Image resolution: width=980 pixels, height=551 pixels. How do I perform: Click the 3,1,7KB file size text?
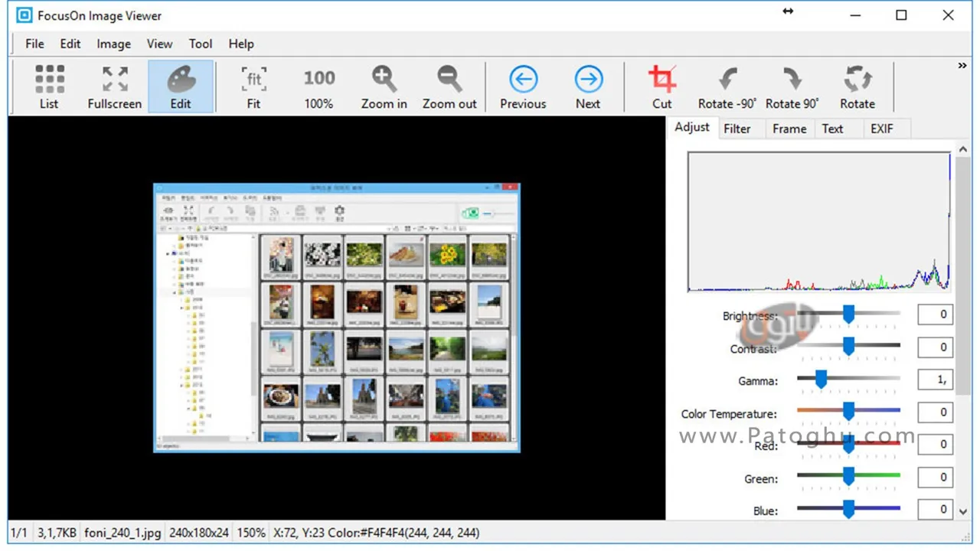click(57, 533)
